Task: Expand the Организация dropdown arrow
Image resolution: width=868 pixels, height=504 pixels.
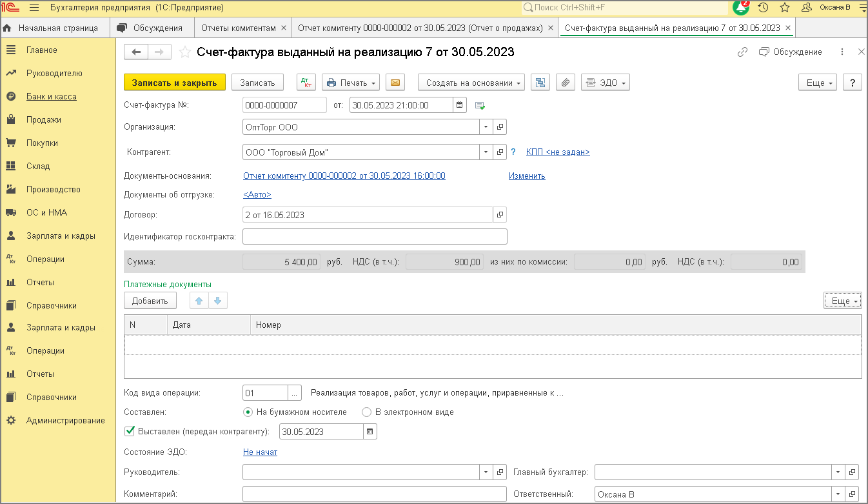Action: click(x=486, y=128)
